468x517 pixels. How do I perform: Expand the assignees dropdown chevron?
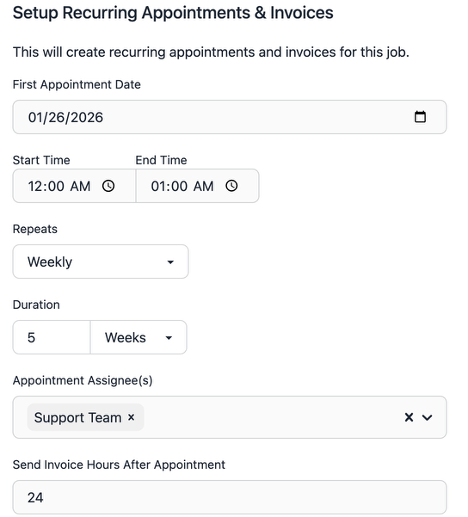(x=427, y=417)
